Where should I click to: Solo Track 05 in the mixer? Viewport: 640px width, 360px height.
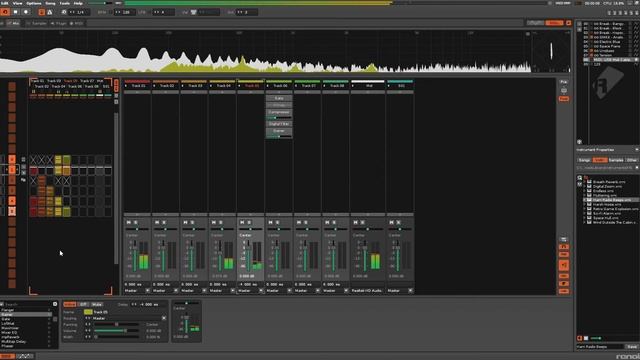click(x=249, y=222)
